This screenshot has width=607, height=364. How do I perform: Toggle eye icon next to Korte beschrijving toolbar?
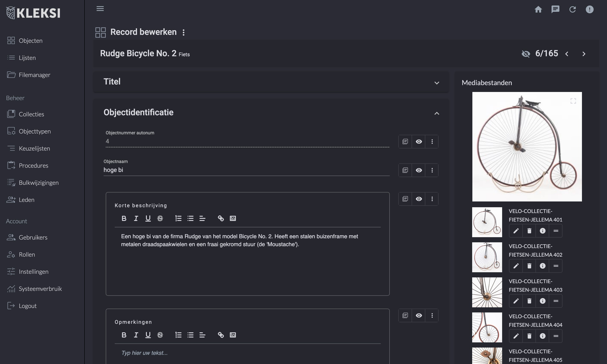[418, 199]
